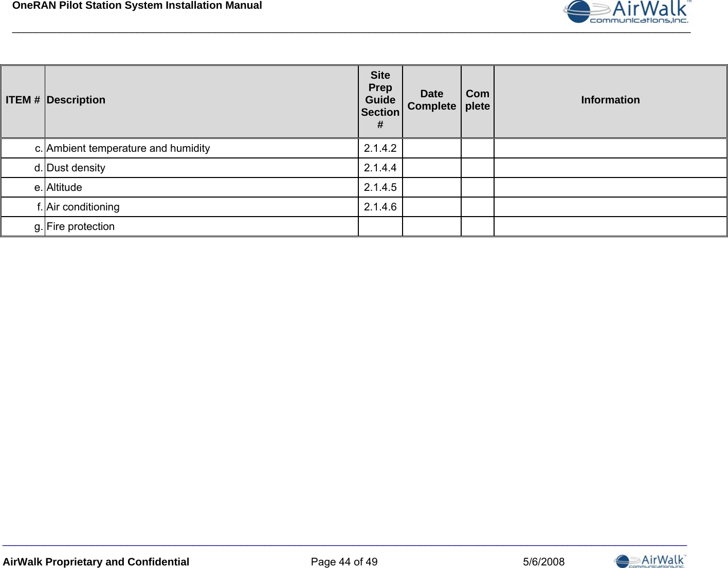This screenshot has height=568, width=728.
Task: Click the Date Complete cell for Altitude
Action: coord(432,187)
